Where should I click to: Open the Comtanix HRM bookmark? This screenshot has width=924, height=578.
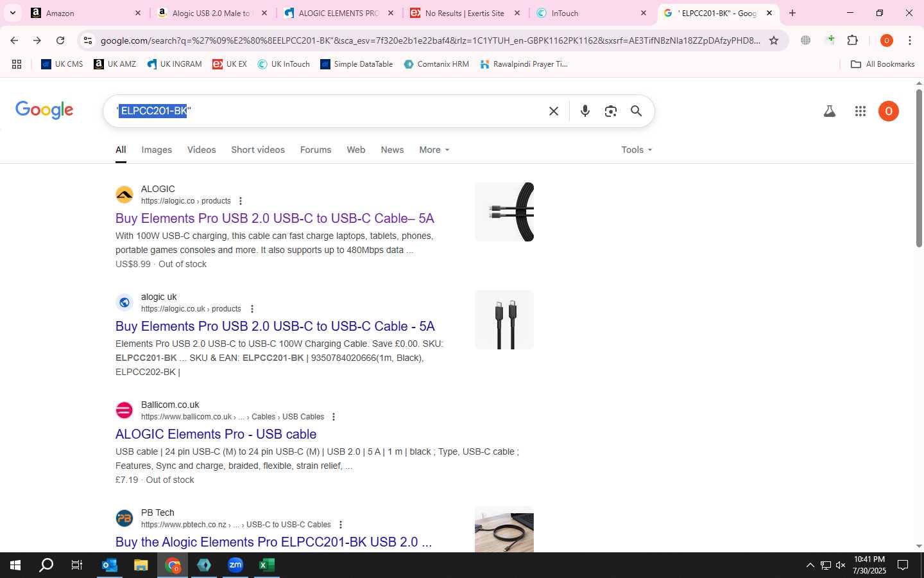(x=436, y=64)
